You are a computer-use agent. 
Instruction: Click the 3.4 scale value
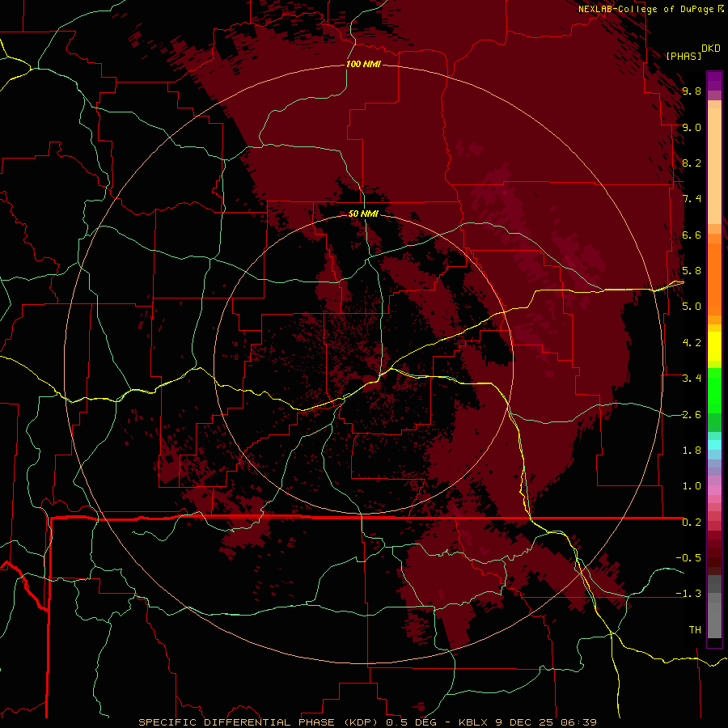click(x=692, y=379)
